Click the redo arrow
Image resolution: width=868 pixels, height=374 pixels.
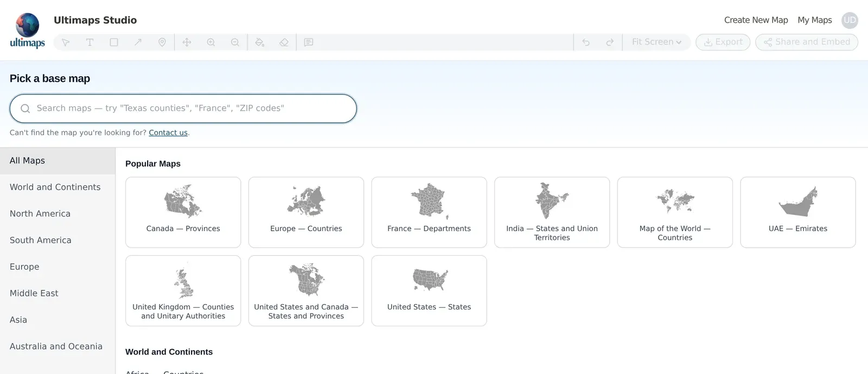pos(610,42)
